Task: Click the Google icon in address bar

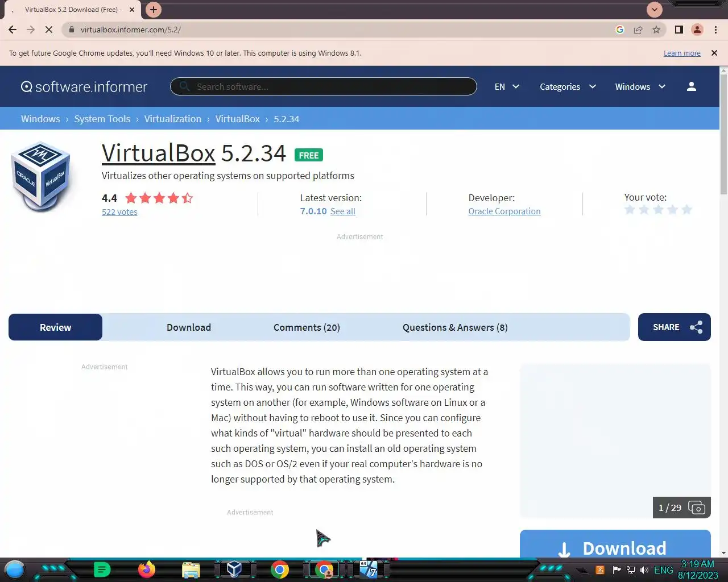Action: tap(620, 30)
